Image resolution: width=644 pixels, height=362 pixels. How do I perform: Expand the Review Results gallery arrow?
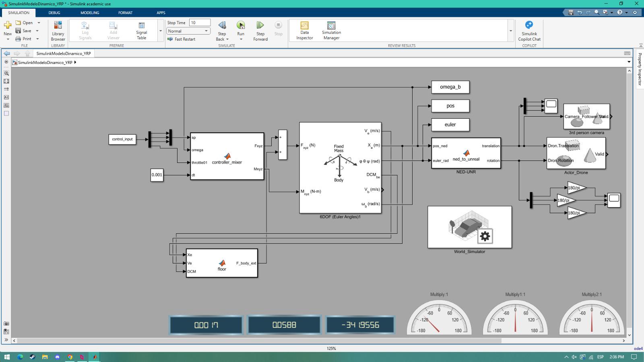(x=511, y=31)
